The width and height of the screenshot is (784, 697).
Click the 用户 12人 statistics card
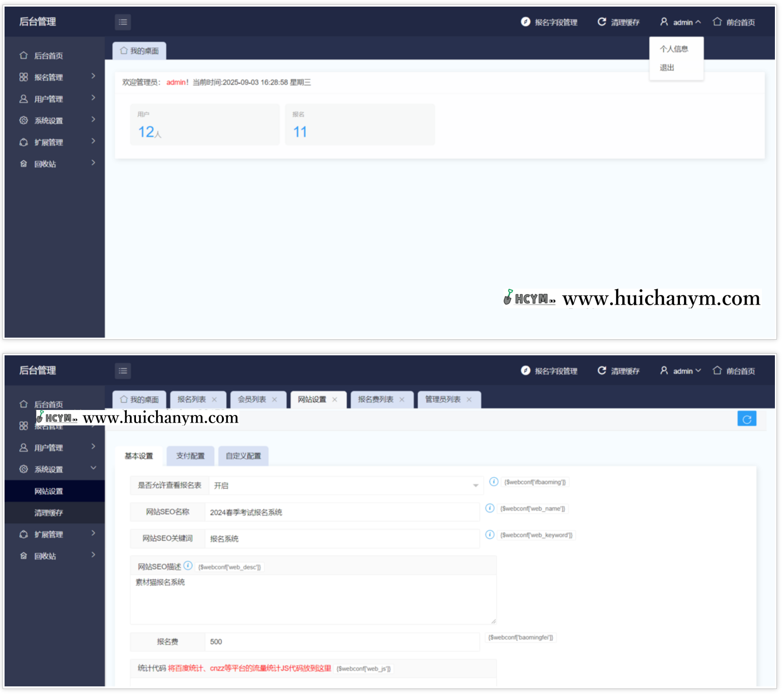pyautogui.click(x=204, y=125)
